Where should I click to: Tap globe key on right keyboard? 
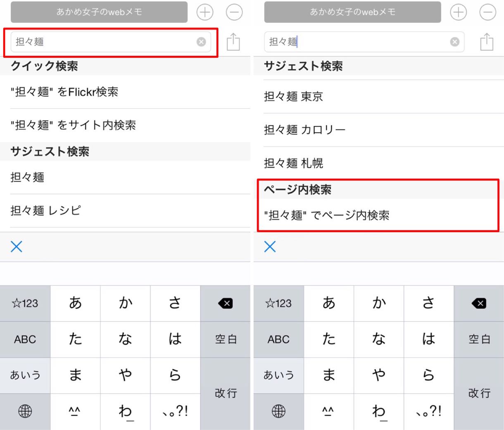[x=279, y=411]
